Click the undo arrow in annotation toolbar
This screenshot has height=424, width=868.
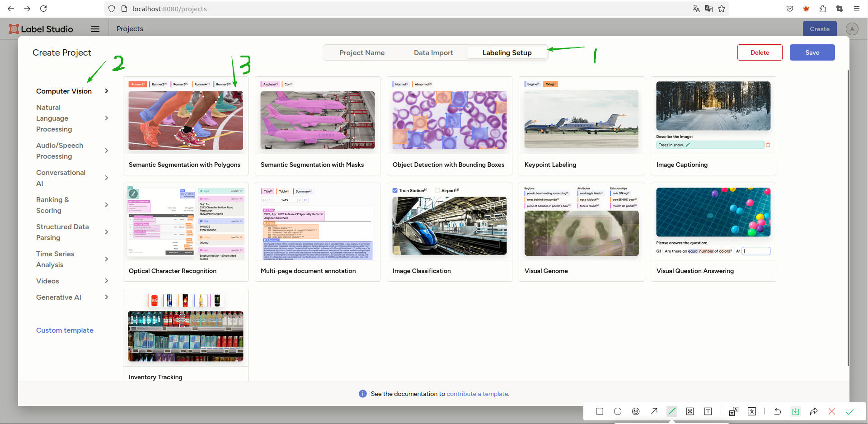pos(778,411)
